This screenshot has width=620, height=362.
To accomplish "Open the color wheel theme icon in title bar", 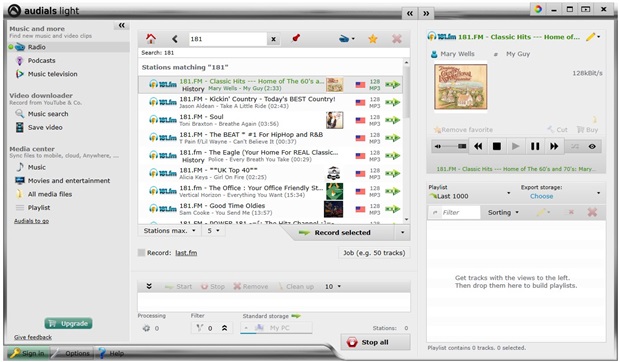I will pos(538,9).
